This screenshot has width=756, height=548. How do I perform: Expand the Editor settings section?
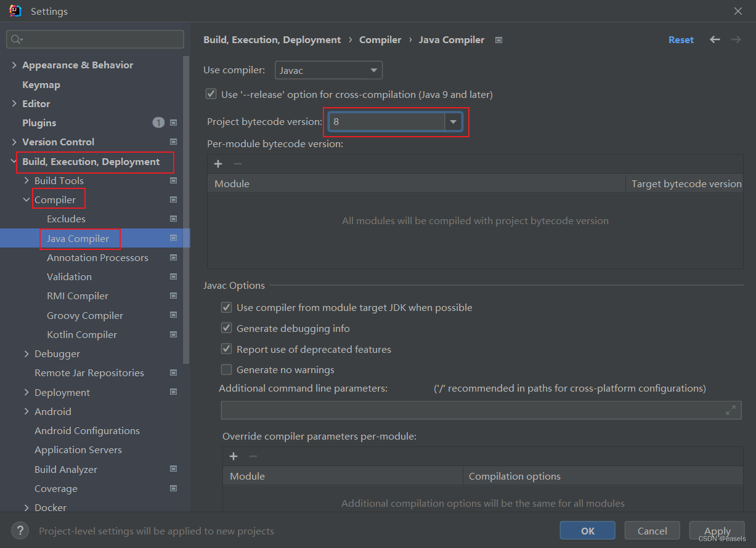pos(14,103)
